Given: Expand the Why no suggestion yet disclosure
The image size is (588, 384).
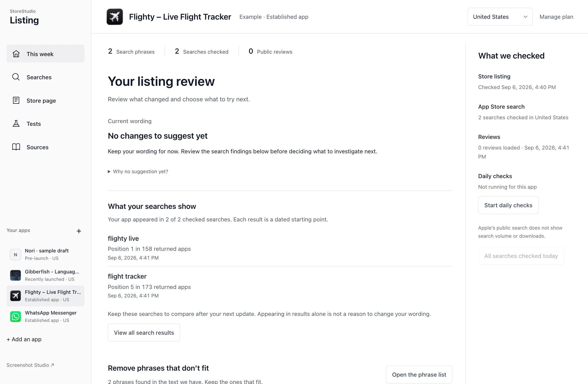Looking at the screenshot, I should [138, 172].
